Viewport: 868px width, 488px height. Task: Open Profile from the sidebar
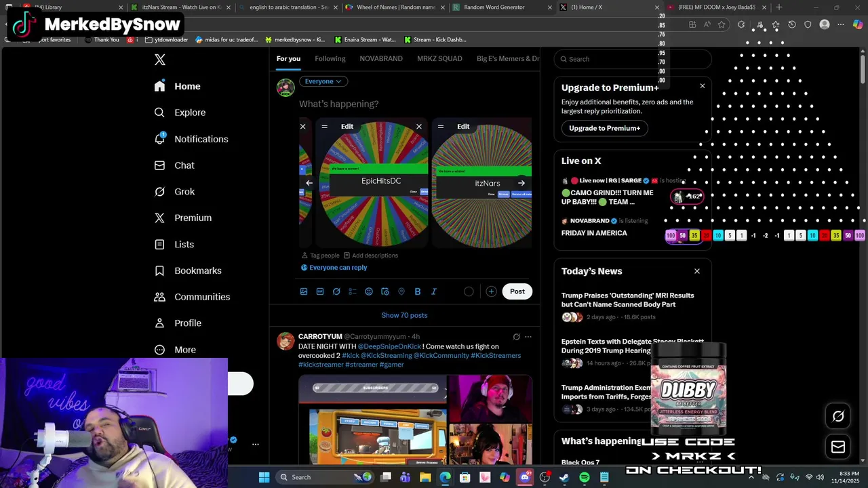pyautogui.click(x=178, y=323)
